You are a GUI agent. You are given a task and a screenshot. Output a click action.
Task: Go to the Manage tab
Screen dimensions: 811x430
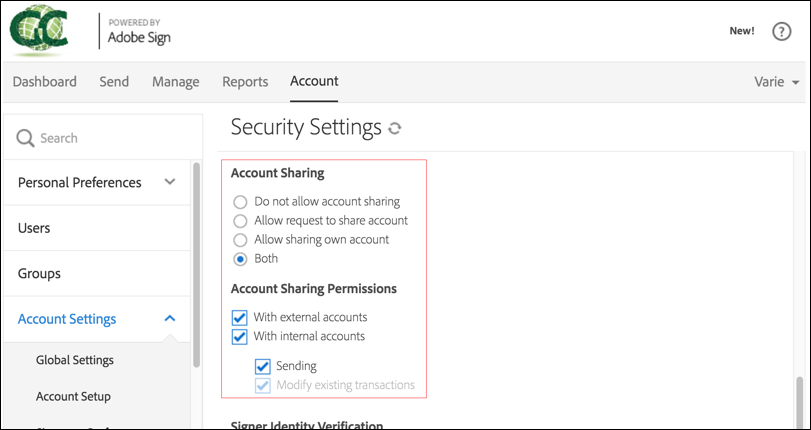coord(175,82)
